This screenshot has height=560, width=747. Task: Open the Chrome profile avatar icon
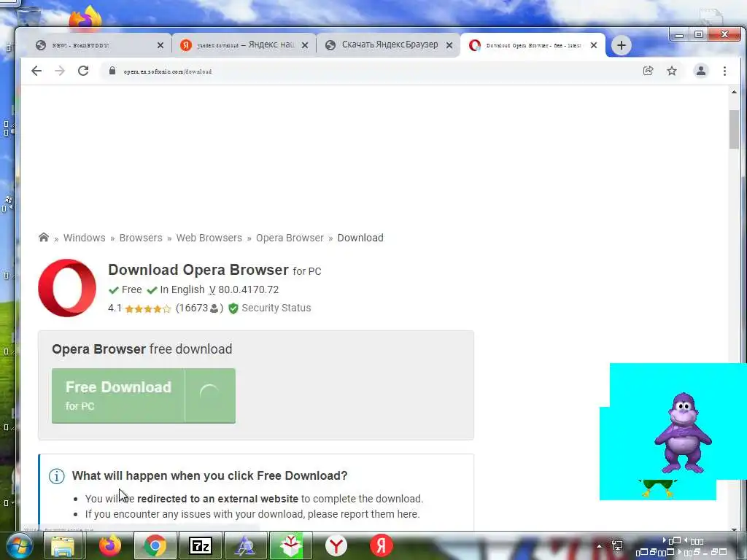pyautogui.click(x=701, y=71)
